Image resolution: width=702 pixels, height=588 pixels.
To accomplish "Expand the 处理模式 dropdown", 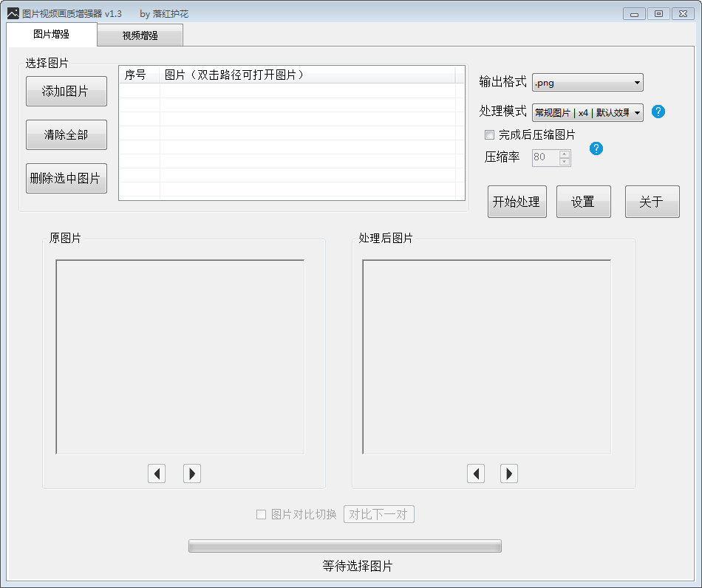I will click(587, 112).
